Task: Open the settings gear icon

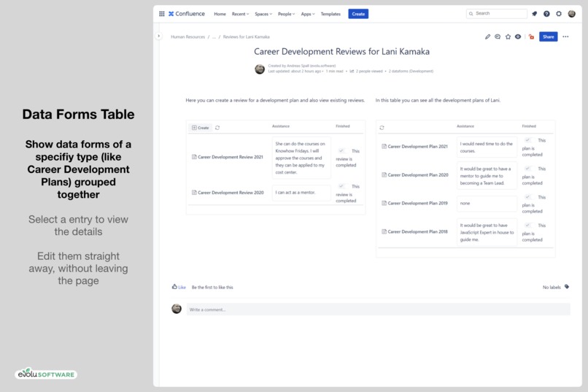Action: (x=559, y=14)
